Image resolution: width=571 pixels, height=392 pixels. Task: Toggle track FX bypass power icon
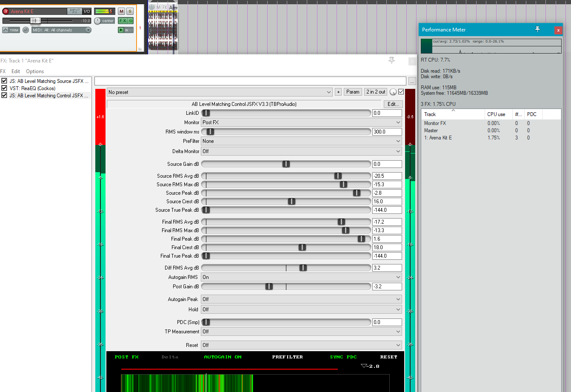tap(131, 21)
